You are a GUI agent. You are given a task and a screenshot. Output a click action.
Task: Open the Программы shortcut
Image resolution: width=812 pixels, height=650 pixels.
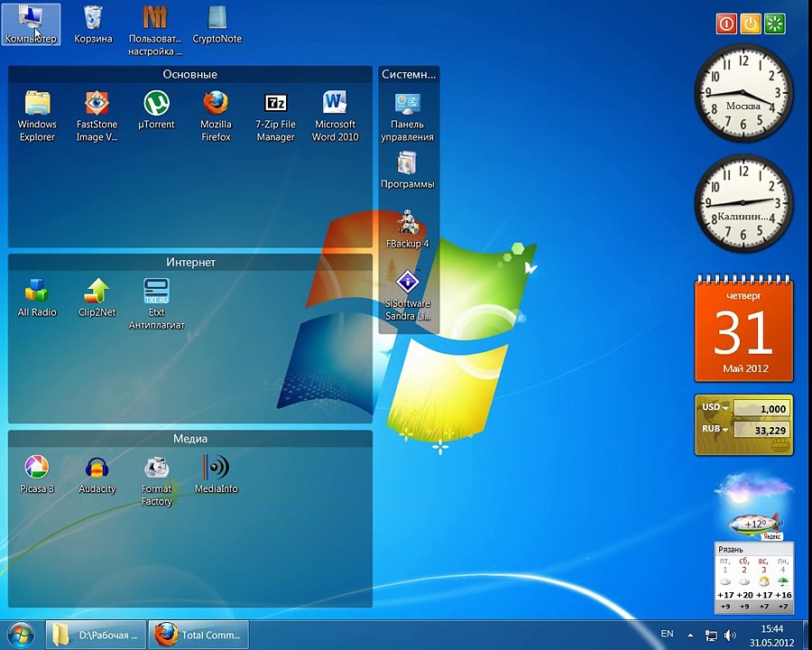point(408,170)
